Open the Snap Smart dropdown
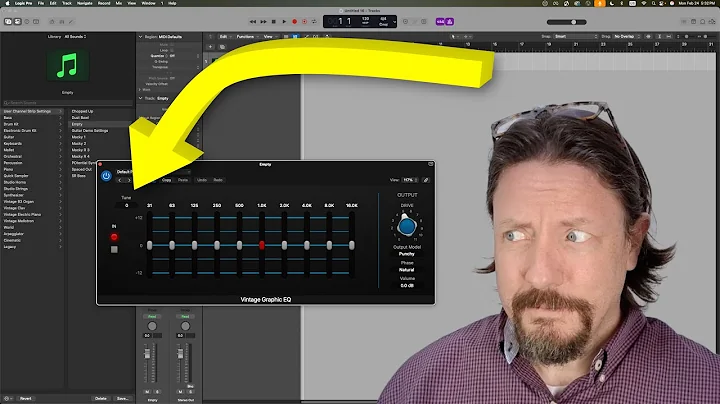The image size is (720, 404). (575, 36)
